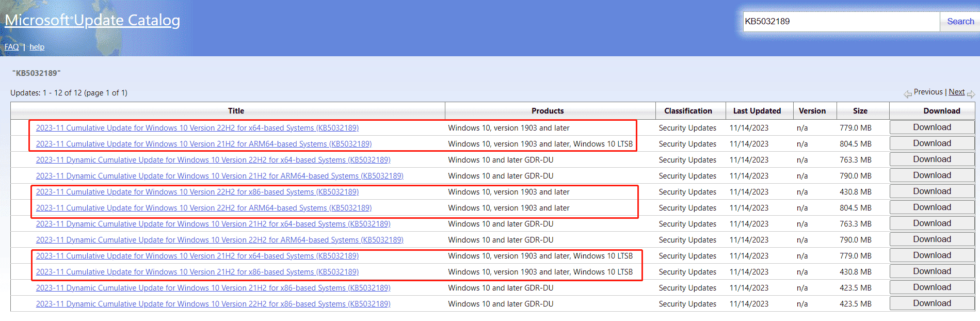Sort by the Size column header
Viewport: 980px width, 321px height.
(860, 111)
